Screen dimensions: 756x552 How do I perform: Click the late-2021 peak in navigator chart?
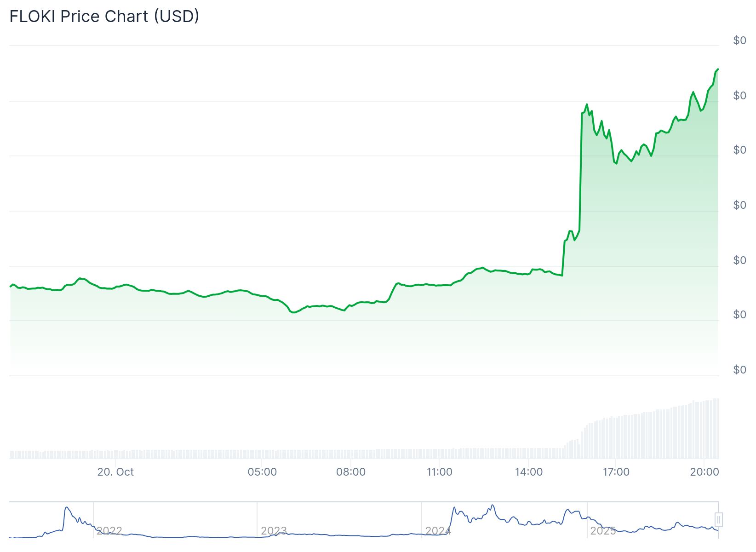pos(67,508)
